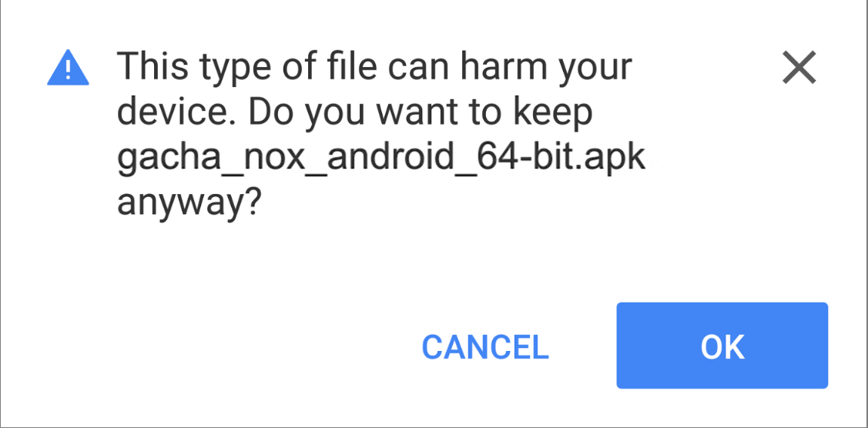868x428 pixels.
Task: Confirm keeping gacha_nox APK with OK
Action: [x=722, y=346]
